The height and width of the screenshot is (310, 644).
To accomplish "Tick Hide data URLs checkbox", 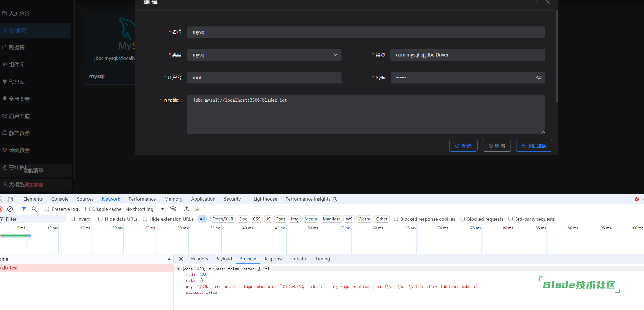I will 101,219.
